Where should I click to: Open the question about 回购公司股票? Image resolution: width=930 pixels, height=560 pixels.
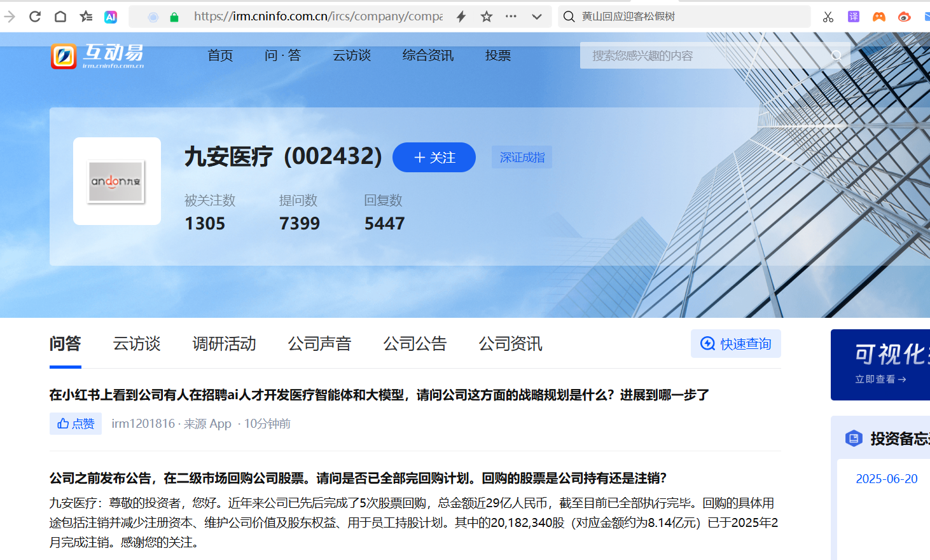[x=358, y=478]
